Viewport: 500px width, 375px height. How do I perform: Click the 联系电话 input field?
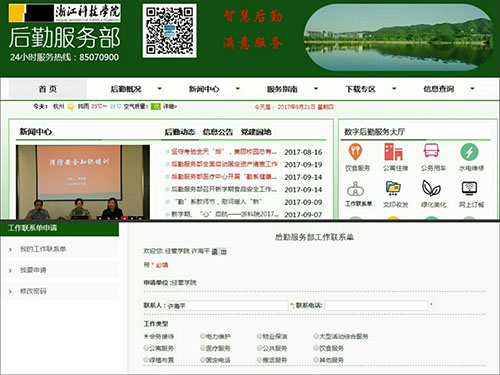(376, 305)
